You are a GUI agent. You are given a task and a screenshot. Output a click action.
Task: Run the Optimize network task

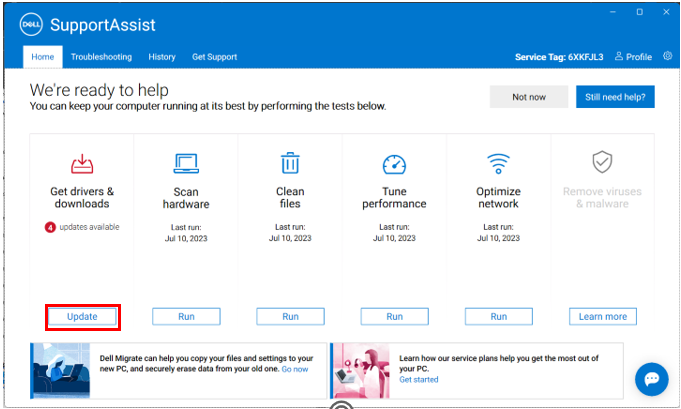pos(499,317)
